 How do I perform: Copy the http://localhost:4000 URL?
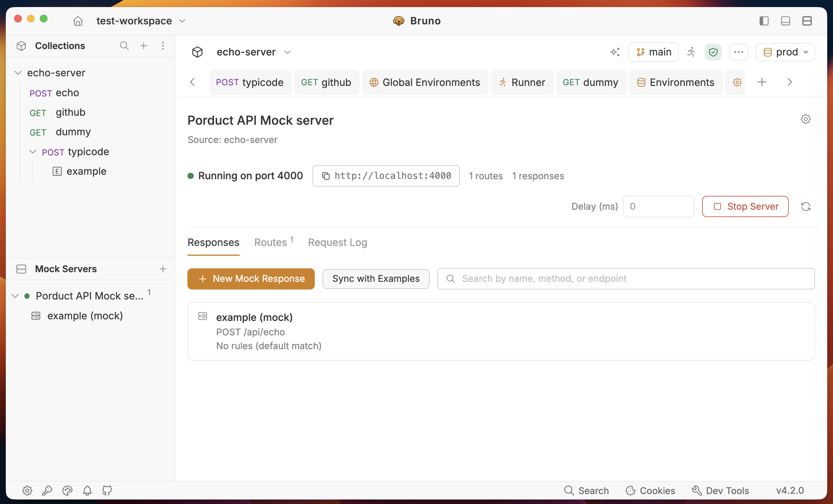pyautogui.click(x=386, y=176)
